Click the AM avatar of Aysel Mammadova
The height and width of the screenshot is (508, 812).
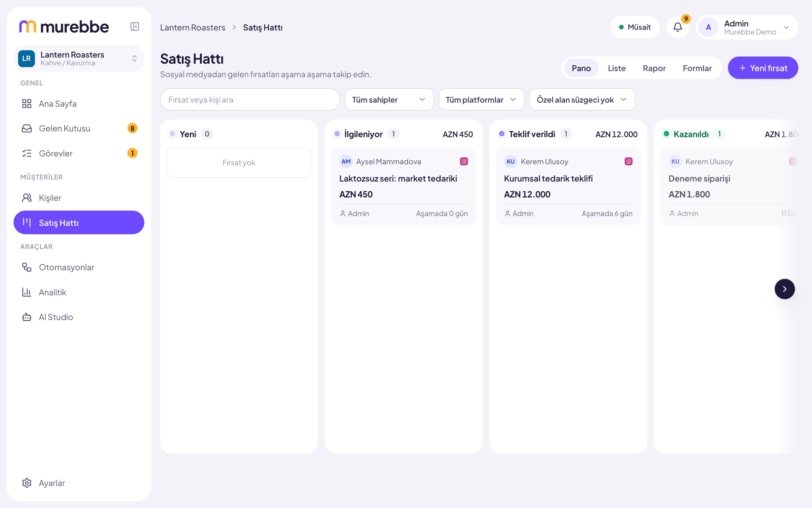coord(346,162)
